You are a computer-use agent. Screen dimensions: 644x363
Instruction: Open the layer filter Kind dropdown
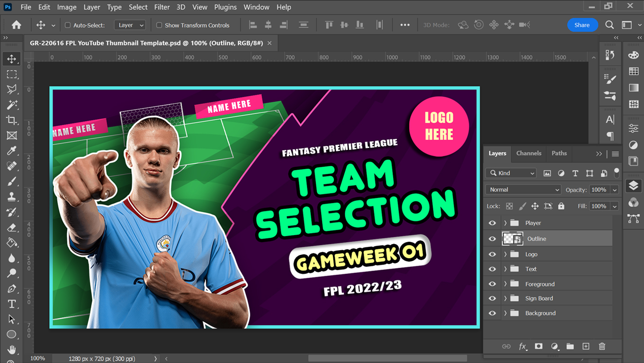[x=510, y=173]
